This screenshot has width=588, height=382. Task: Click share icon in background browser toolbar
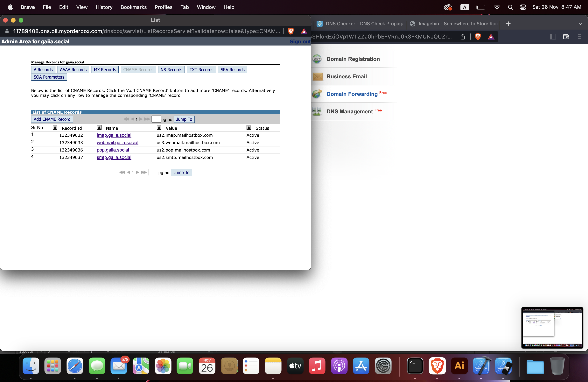[x=463, y=37]
